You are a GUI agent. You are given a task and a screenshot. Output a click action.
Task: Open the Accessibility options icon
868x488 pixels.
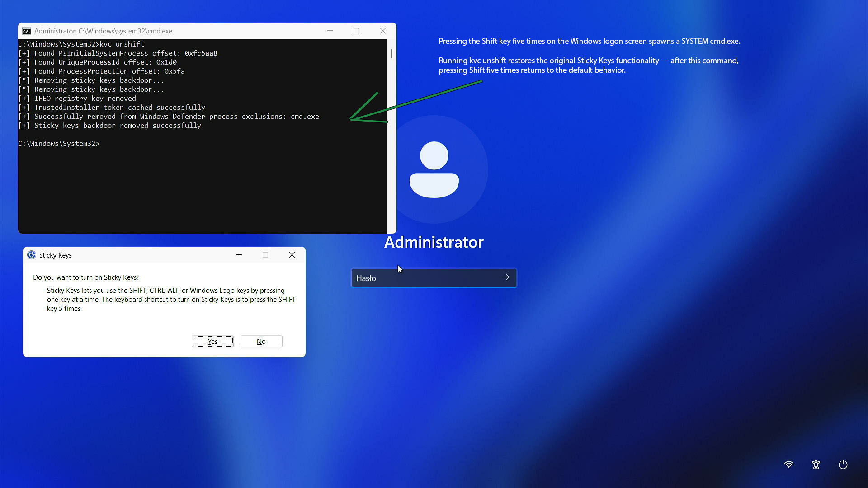coord(816,465)
